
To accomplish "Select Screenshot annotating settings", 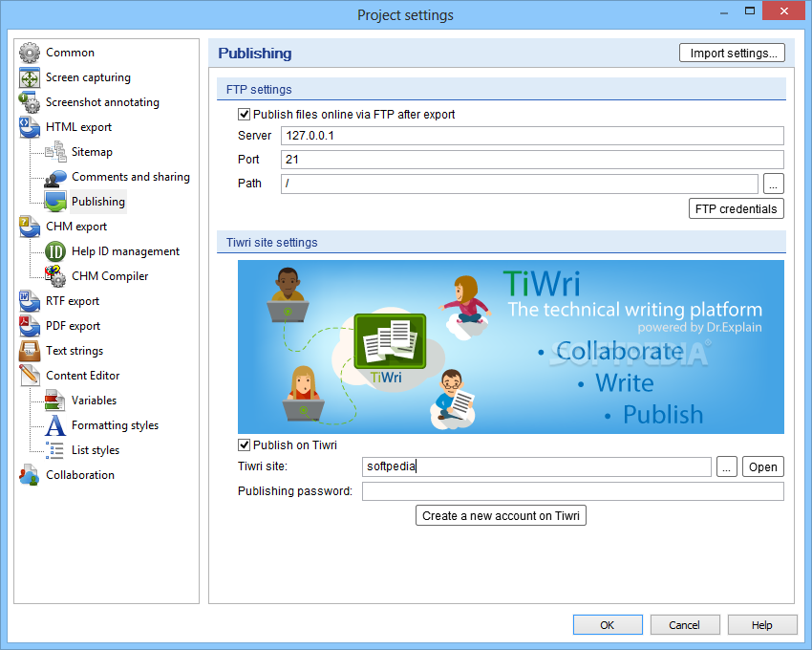I will [102, 102].
